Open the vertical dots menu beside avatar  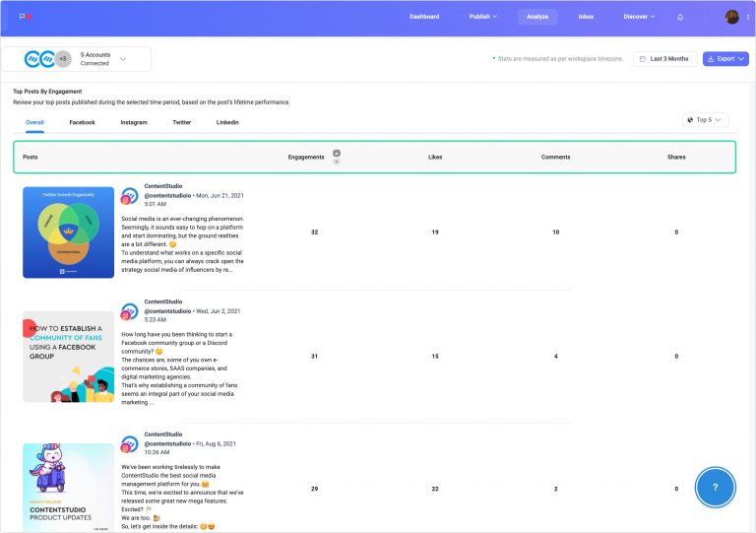748,17
